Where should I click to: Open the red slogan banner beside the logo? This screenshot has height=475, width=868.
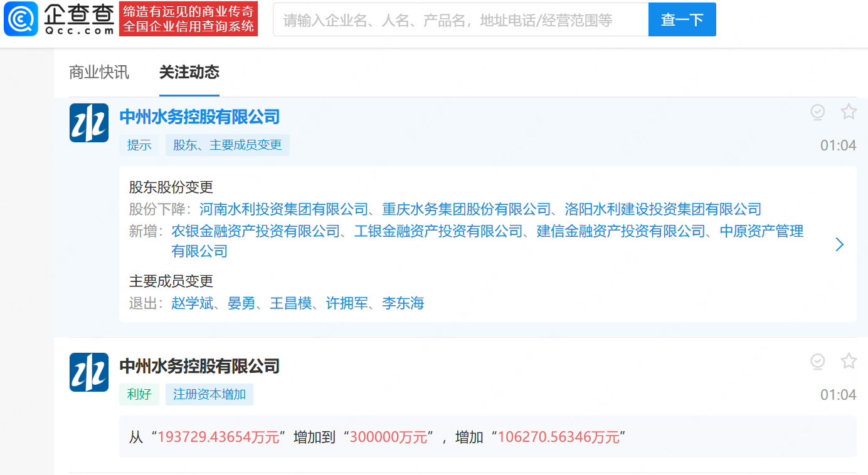click(189, 19)
